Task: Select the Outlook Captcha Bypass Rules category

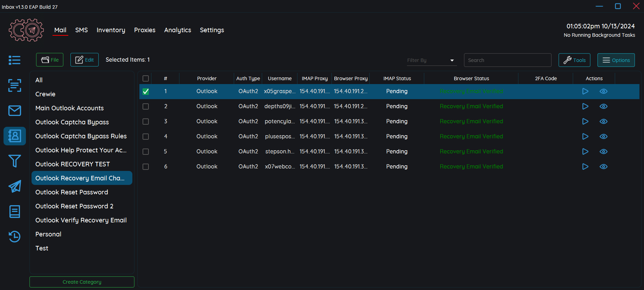Action: [82, 136]
